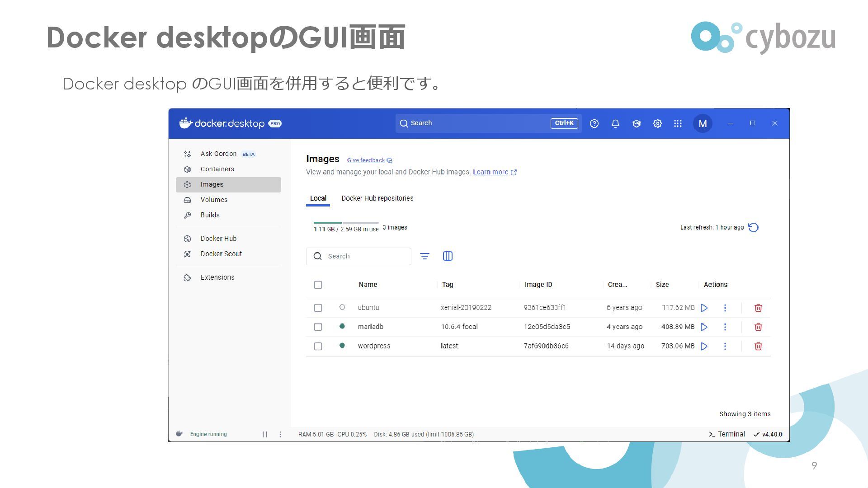Click the Engine running status text
The width and height of the screenshot is (868, 488).
(208, 434)
